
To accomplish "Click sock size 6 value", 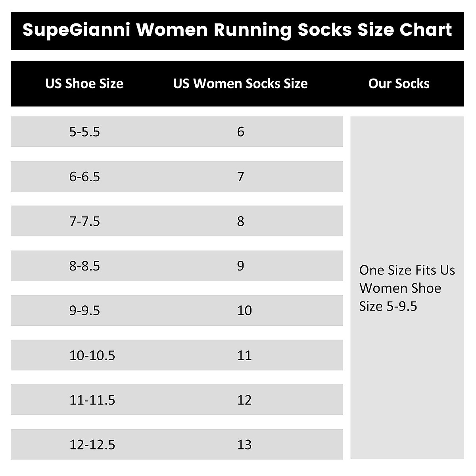I will click(x=240, y=132).
